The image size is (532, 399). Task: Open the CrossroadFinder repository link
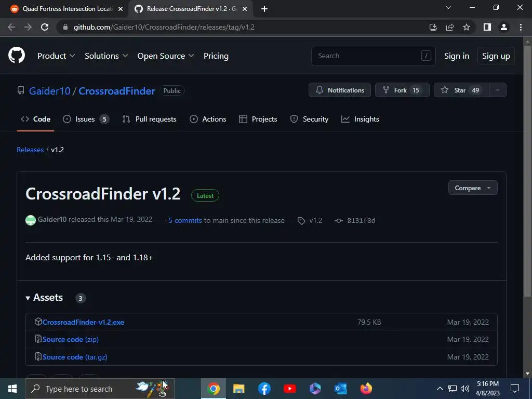[117, 91]
